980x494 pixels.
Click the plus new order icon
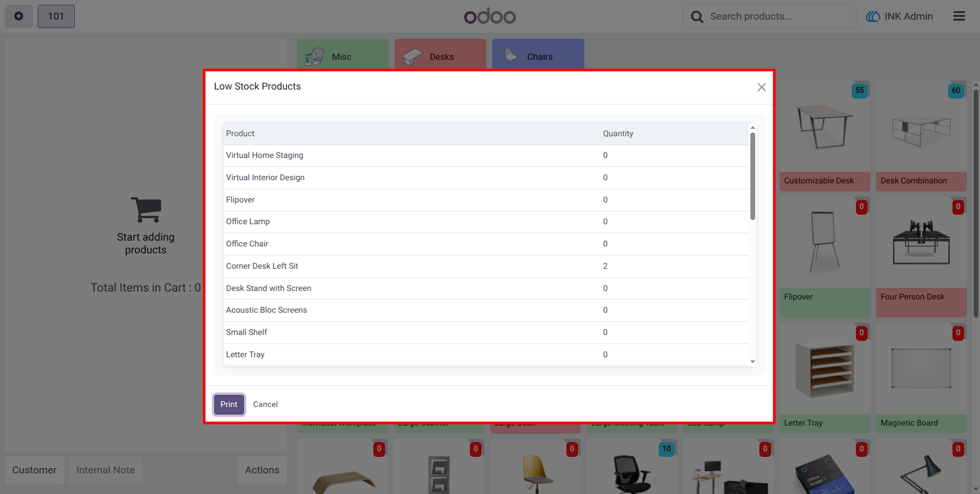pyautogui.click(x=19, y=16)
